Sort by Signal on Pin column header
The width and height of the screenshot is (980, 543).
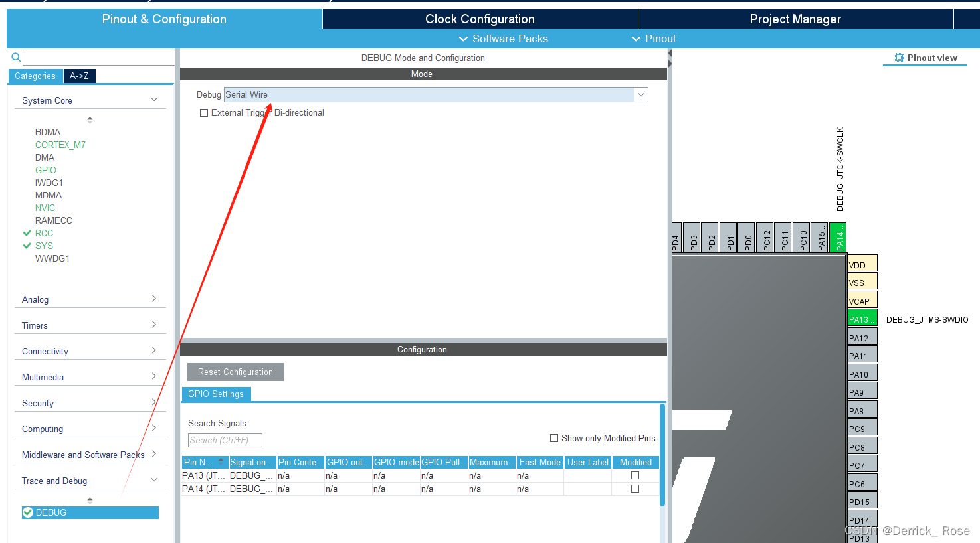(252, 462)
